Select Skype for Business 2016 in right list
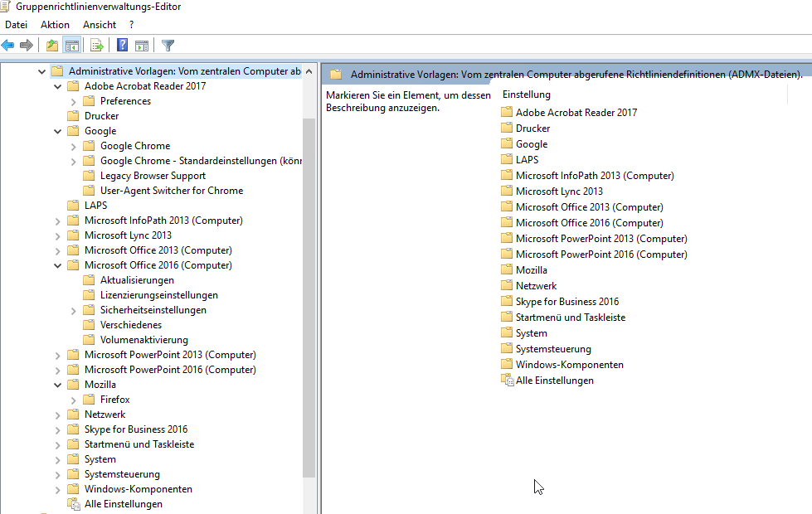Image resolution: width=812 pixels, height=514 pixels. (567, 301)
